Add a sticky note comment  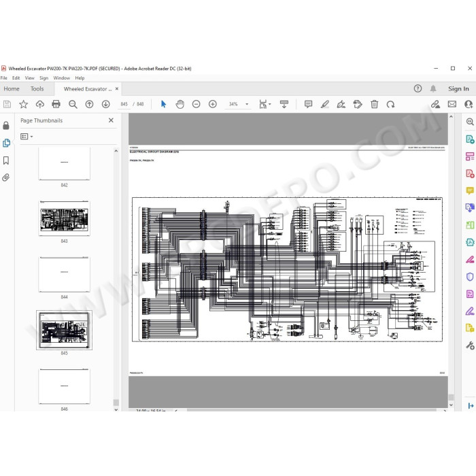308,105
